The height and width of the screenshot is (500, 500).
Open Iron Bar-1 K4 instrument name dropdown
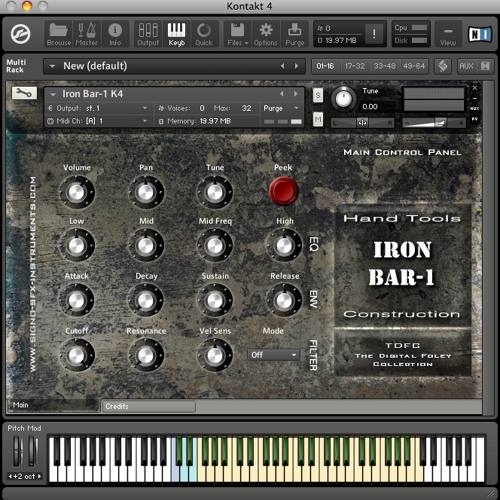(x=162, y=94)
